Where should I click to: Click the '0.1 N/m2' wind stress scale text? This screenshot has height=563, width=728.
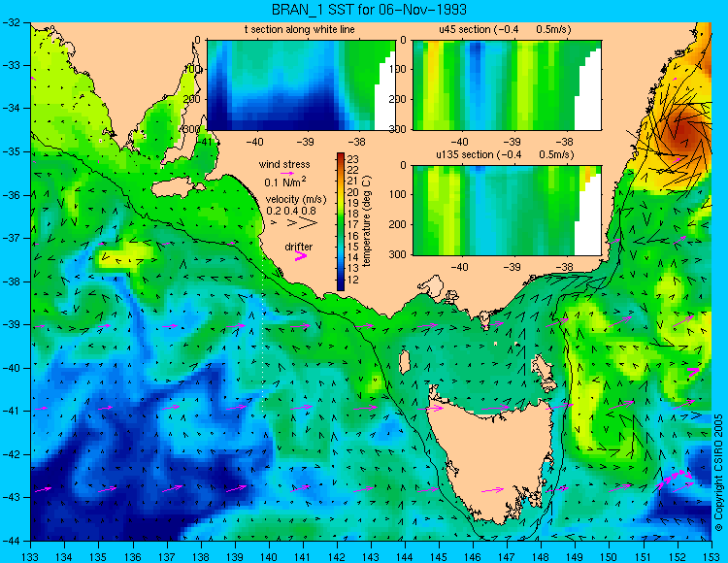[285, 182]
